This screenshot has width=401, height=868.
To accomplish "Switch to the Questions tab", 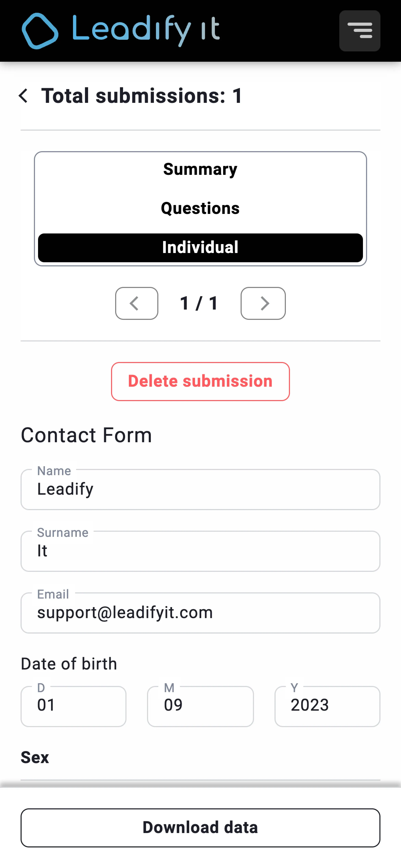I will [200, 208].
